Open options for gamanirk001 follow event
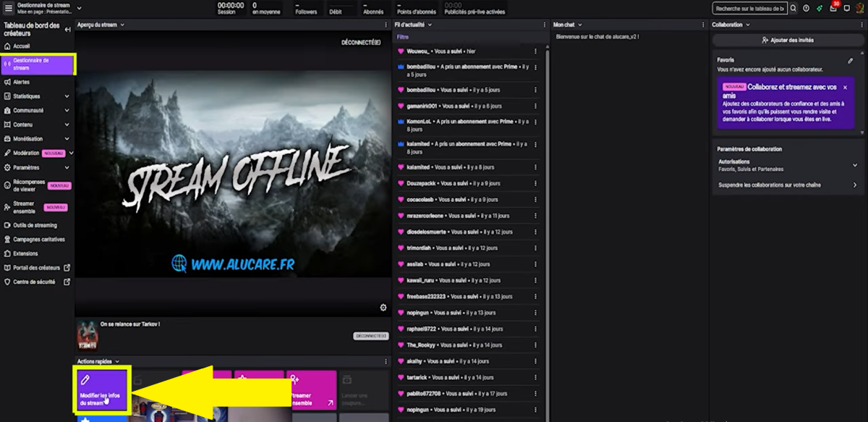 535,106
